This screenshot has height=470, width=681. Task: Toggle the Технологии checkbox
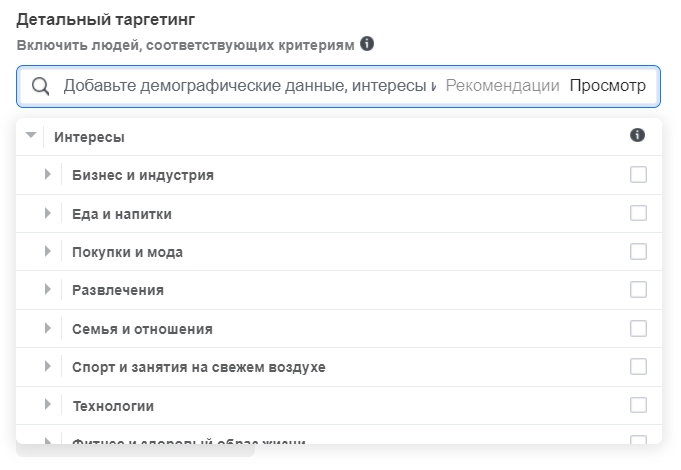click(638, 405)
